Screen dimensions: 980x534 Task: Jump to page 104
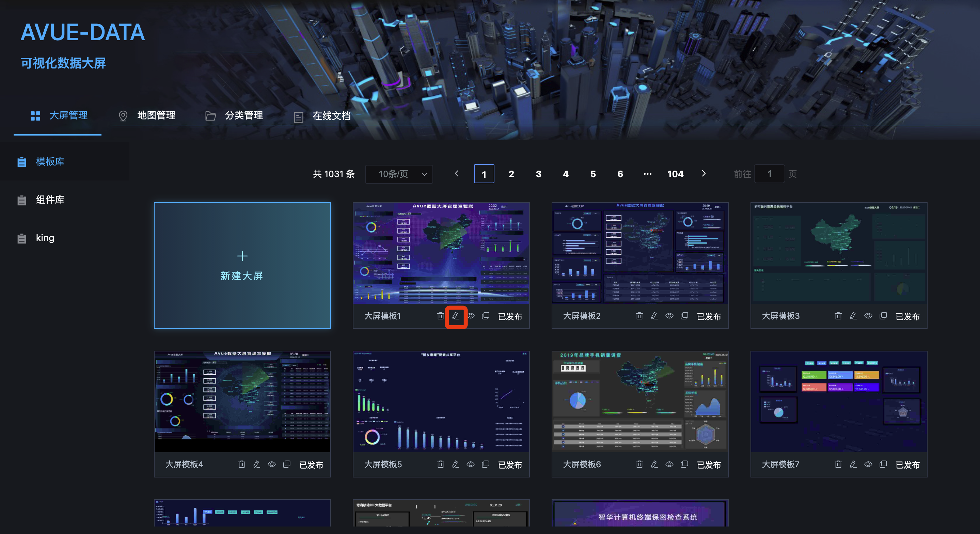675,174
